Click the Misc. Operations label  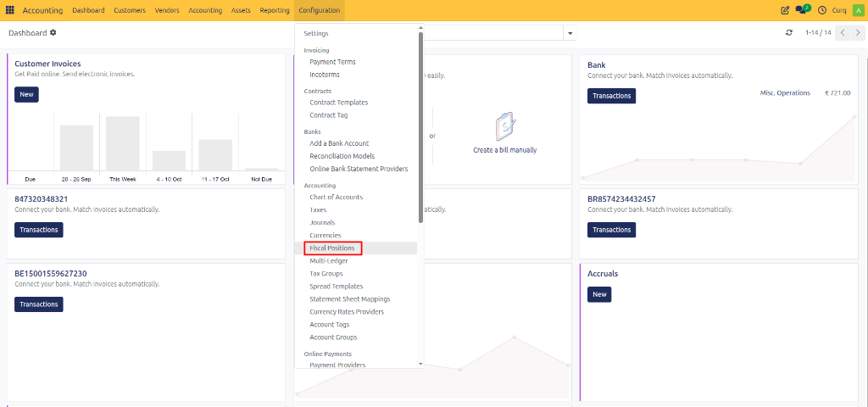click(785, 93)
